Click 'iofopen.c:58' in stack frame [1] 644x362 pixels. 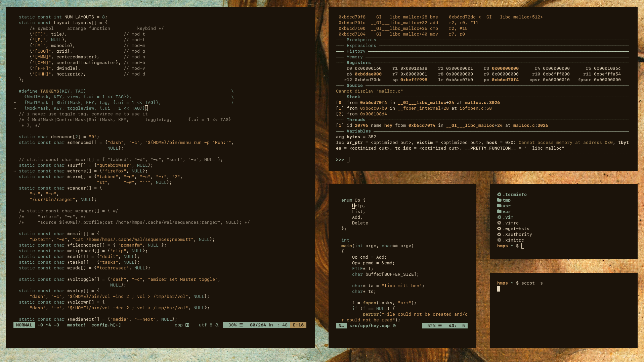475,108
